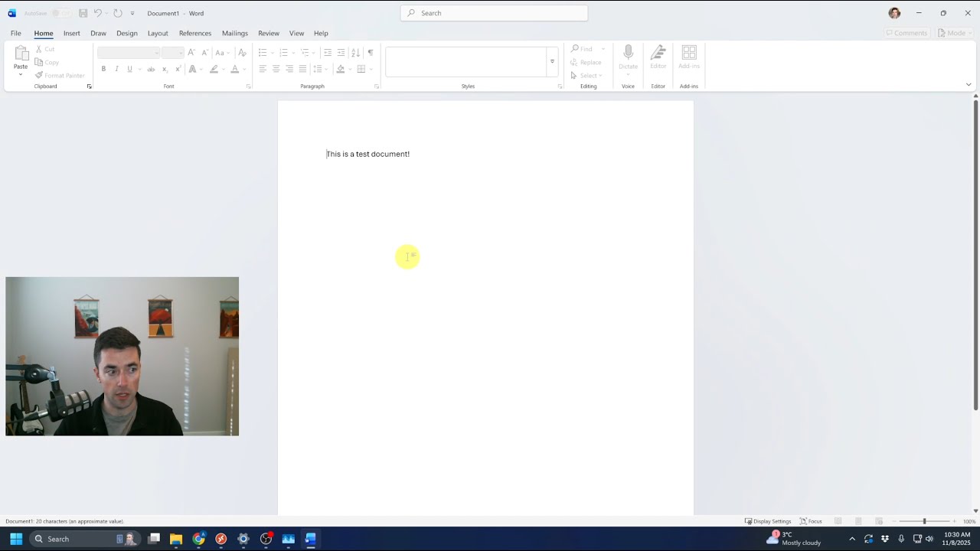Screen dimensions: 980x551
Task: Click the zoom slider handle
Action: click(924, 521)
